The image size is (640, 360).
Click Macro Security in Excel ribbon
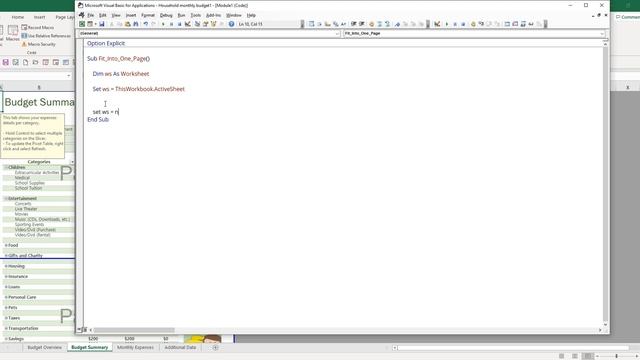click(38, 44)
